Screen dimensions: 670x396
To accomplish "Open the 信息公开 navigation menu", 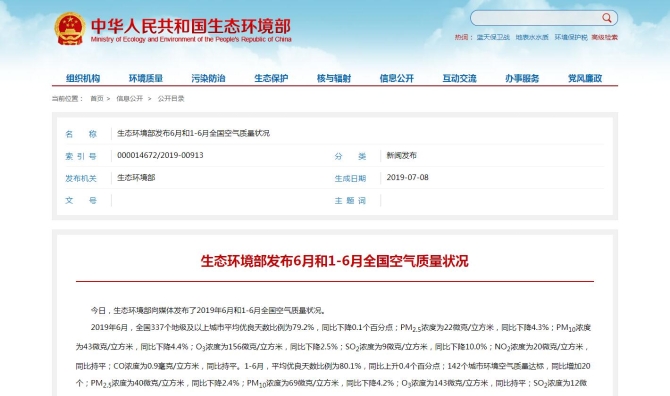I will pos(397,78).
